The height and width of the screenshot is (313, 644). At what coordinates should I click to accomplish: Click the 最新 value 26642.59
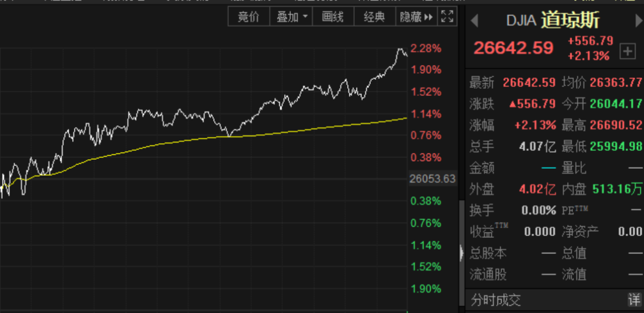pos(529,82)
